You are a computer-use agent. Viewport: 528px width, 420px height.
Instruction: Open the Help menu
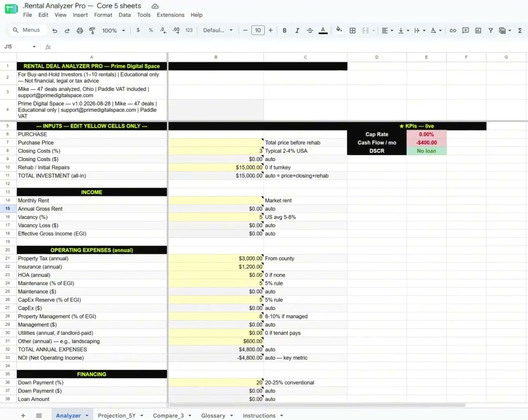196,15
